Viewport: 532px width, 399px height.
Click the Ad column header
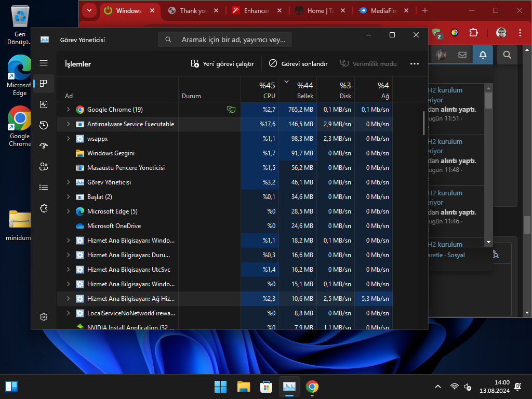click(x=118, y=89)
